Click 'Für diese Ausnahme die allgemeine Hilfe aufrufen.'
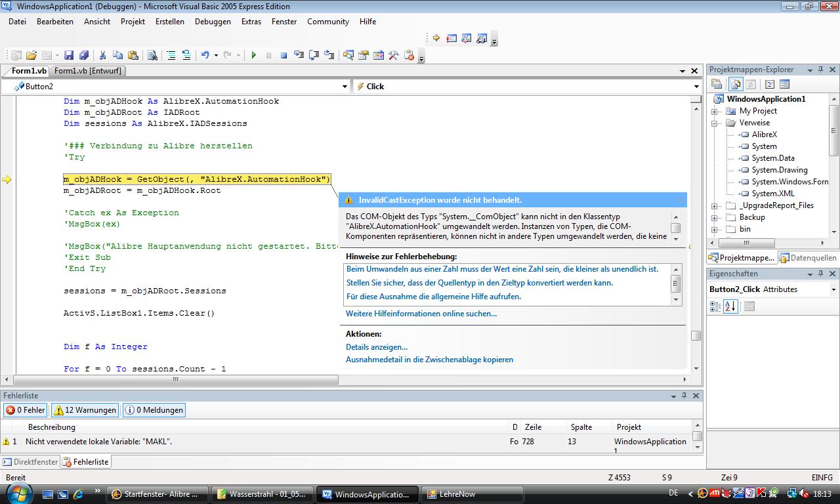This screenshot has width=840, height=504. tap(434, 297)
